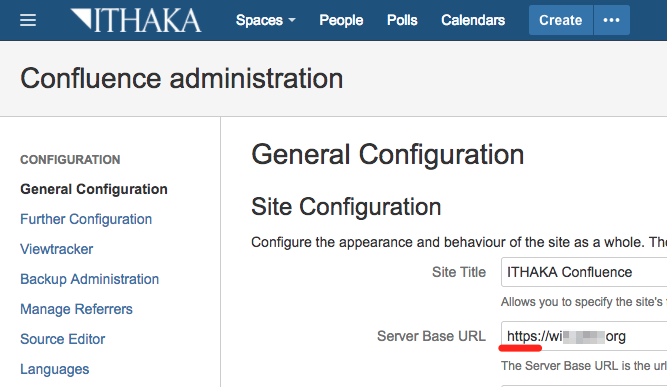This screenshot has height=387, width=667.
Task: Open Source Editor configuration
Action: 63,339
